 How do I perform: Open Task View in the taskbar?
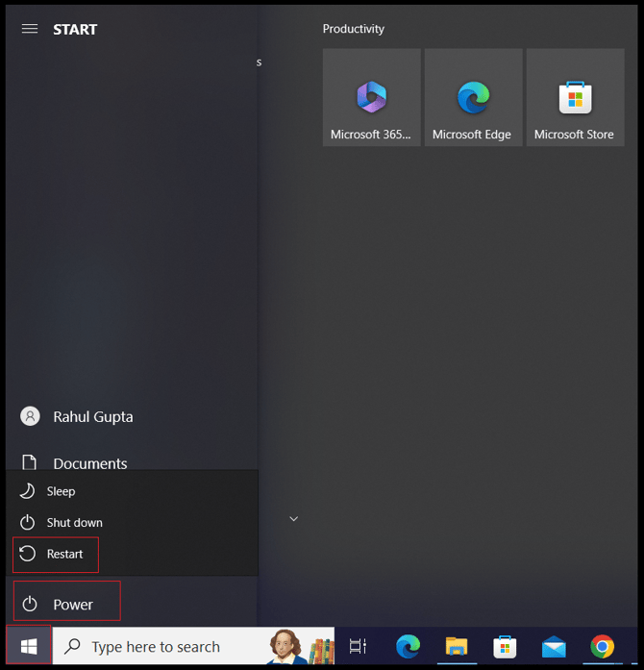click(x=359, y=647)
